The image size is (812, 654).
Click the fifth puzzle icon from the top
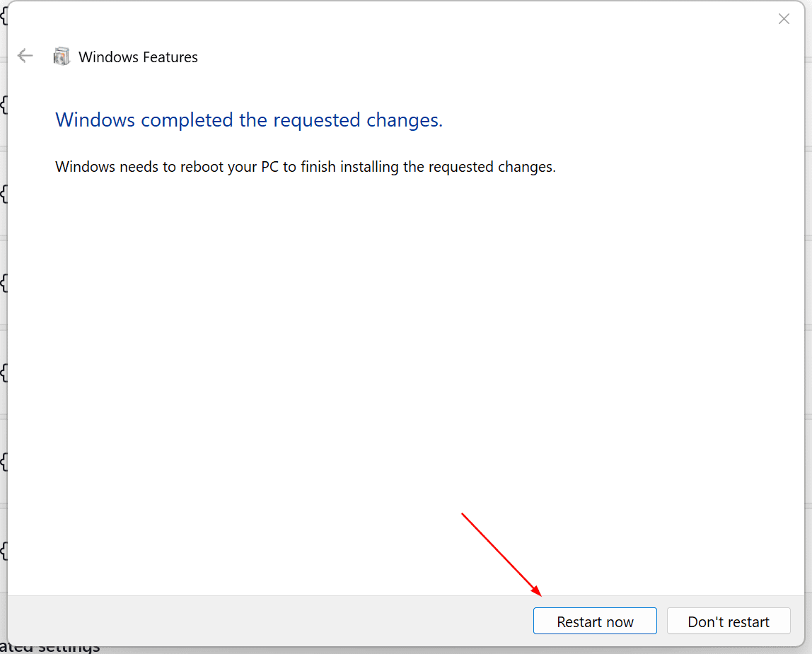pyautogui.click(x=3, y=372)
